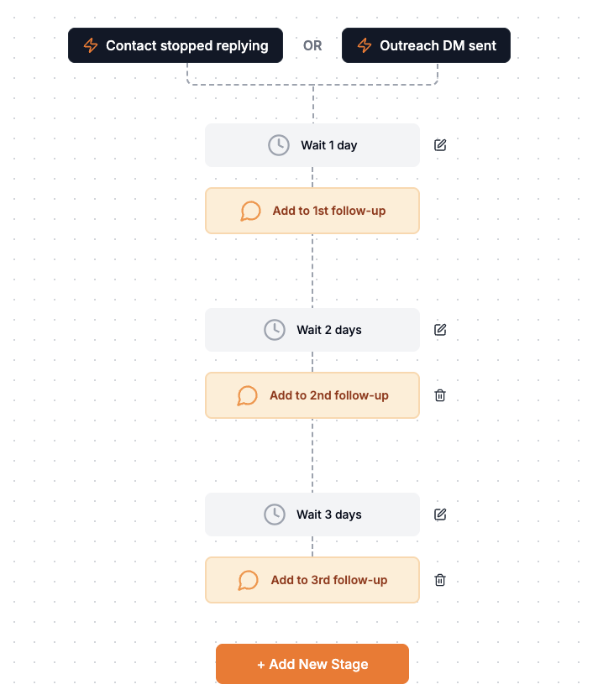The height and width of the screenshot is (700, 598).
Task: Click edit icon beside Wait 2 days
Action: 440,330
